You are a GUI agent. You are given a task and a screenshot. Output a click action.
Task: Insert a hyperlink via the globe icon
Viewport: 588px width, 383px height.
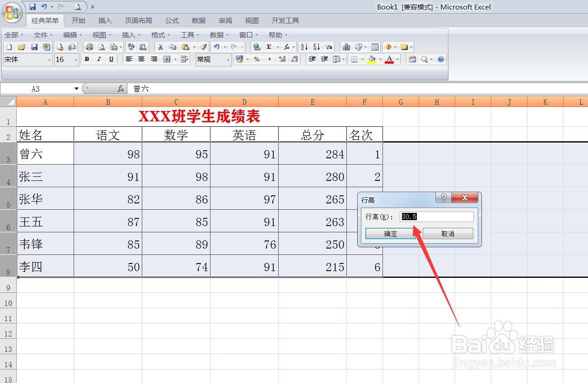coord(257,46)
